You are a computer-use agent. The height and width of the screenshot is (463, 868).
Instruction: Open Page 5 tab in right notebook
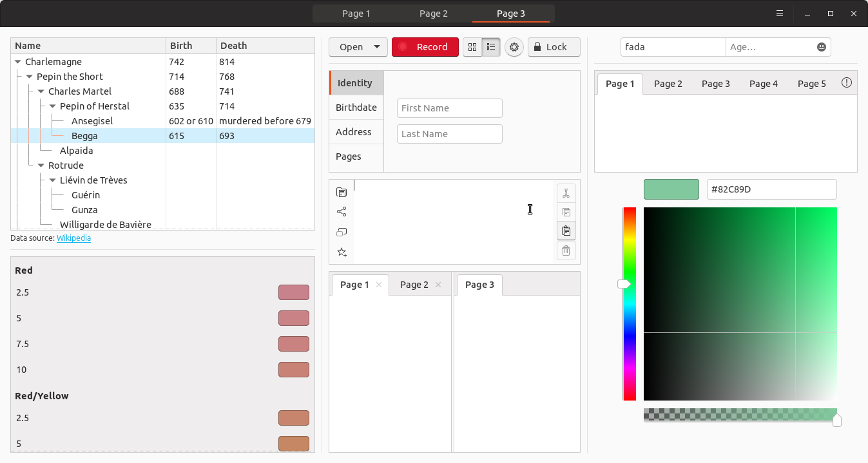coord(811,84)
